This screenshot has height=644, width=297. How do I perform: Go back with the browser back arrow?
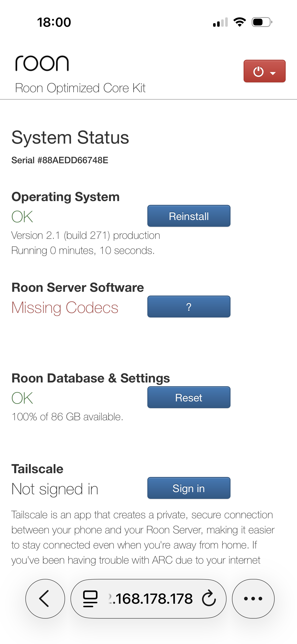(45, 599)
